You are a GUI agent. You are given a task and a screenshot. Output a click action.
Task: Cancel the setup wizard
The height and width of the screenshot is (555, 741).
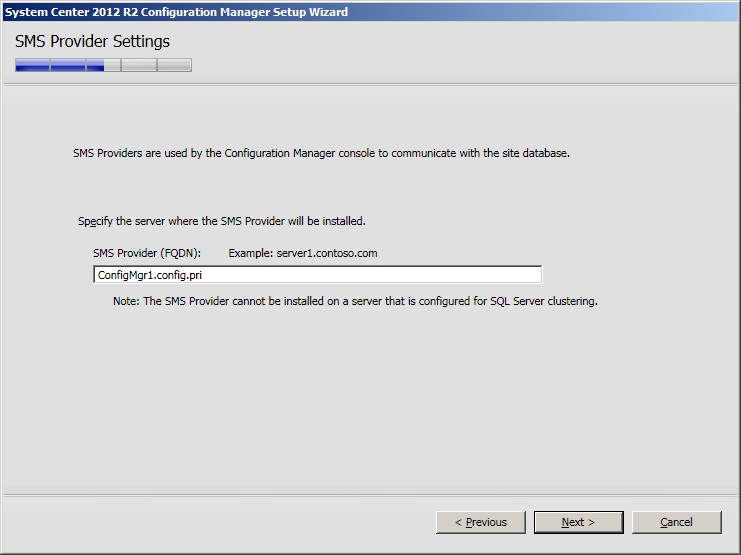(x=676, y=522)
